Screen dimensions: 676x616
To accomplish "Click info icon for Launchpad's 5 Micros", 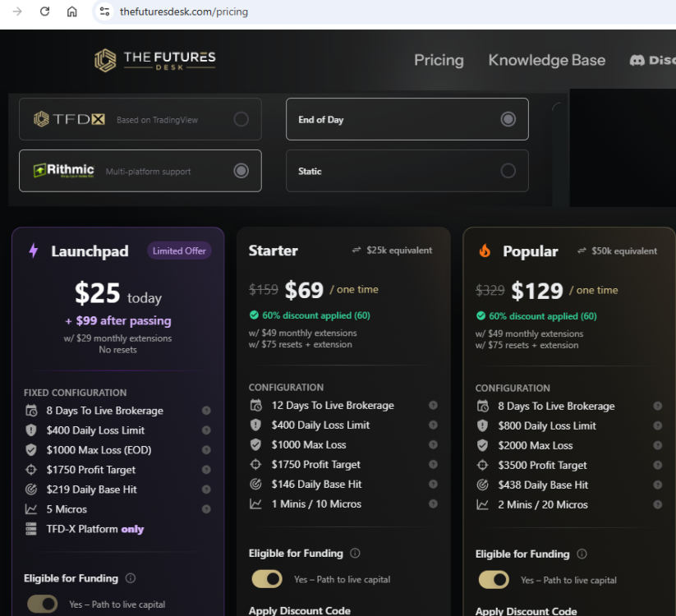I will click(x=206, y=509).
